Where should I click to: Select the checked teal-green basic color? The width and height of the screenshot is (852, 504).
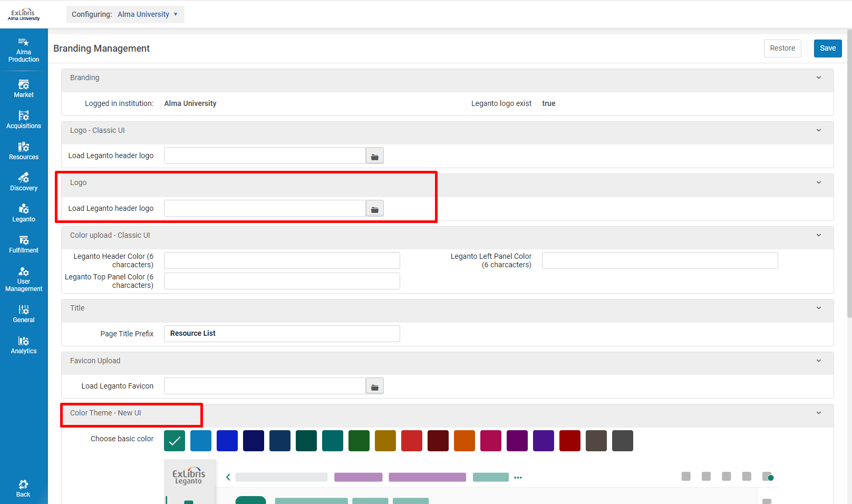175,441
